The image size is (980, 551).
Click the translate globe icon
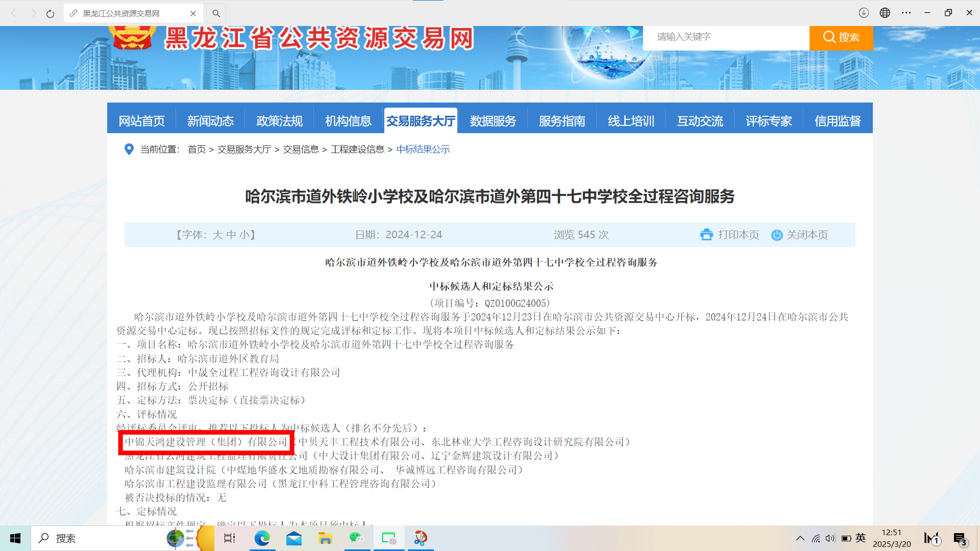(x=885, y=13)
